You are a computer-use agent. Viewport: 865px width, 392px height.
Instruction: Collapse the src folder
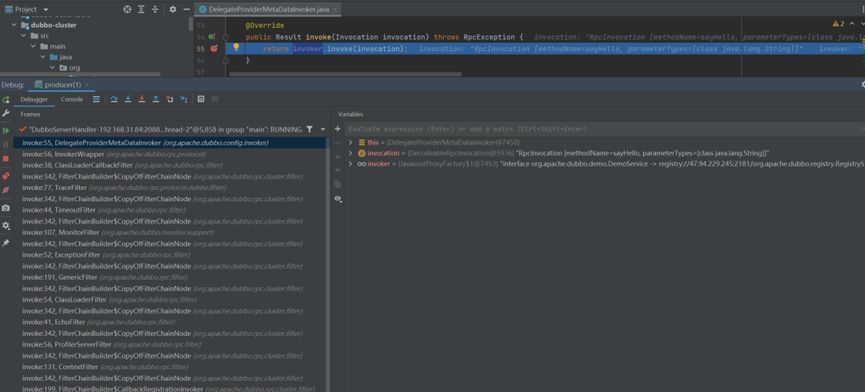click(24, 35)
